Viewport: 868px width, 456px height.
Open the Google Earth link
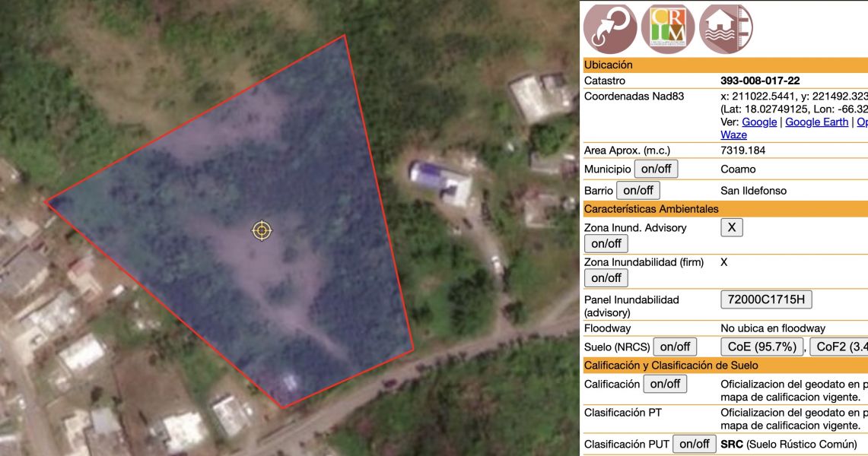pyautogui.click(x=816, y=122)
